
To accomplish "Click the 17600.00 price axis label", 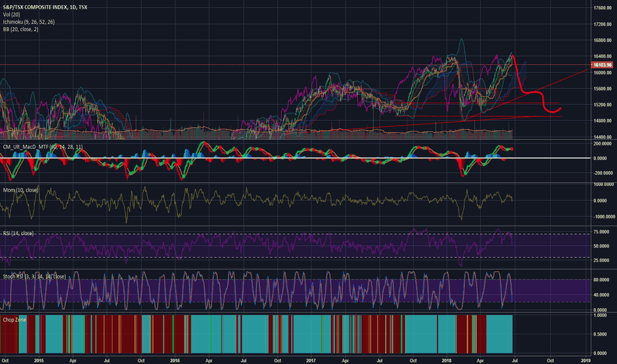I will [x=603, y=8].
